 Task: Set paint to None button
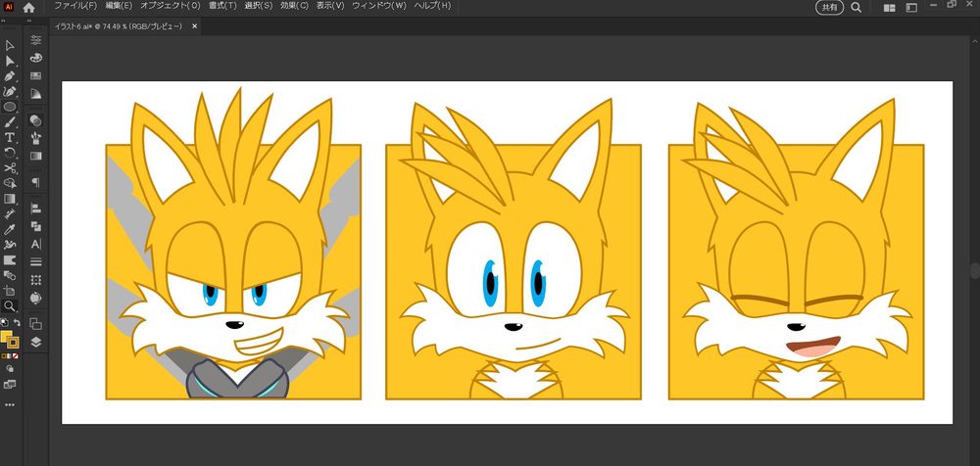coord(16,356)
